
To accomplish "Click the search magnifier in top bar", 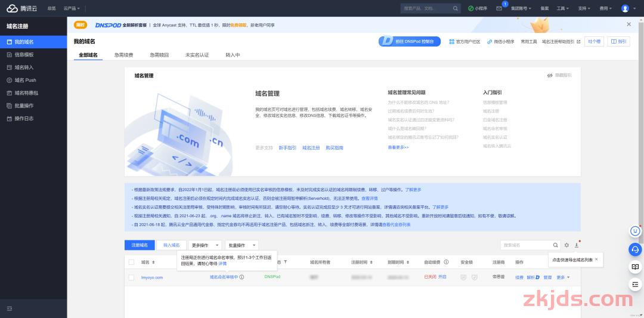I will [x=455, y=8].
